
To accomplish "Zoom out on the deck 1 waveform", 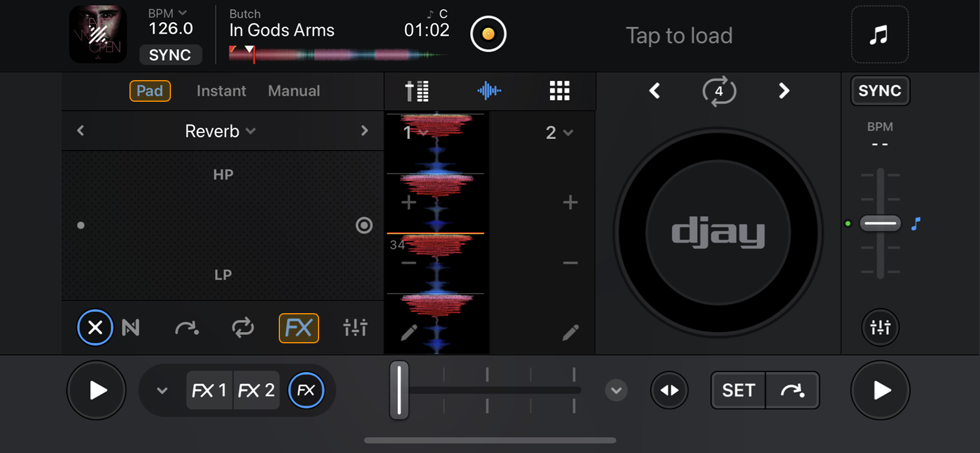I will point(409,263).
